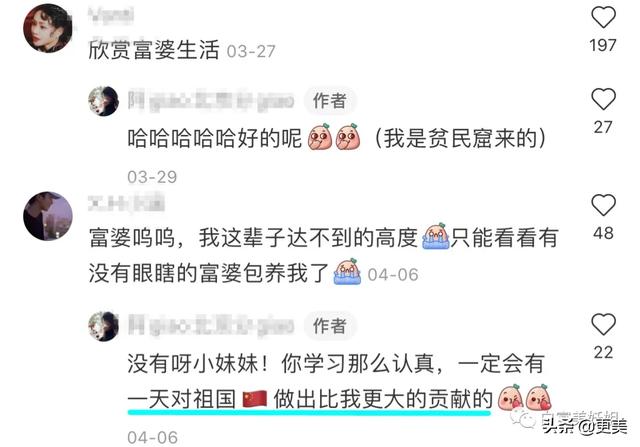Tap the heart on the 48-like comment
The height and width of the screenshot is (447, 640).
pos(603,205)
